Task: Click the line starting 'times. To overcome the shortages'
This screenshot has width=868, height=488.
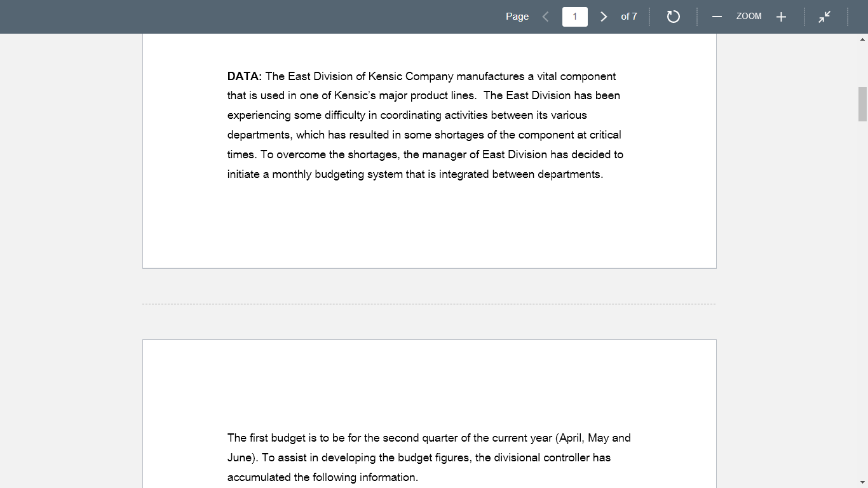Action: pyautogui.click(x=425, y=154)
